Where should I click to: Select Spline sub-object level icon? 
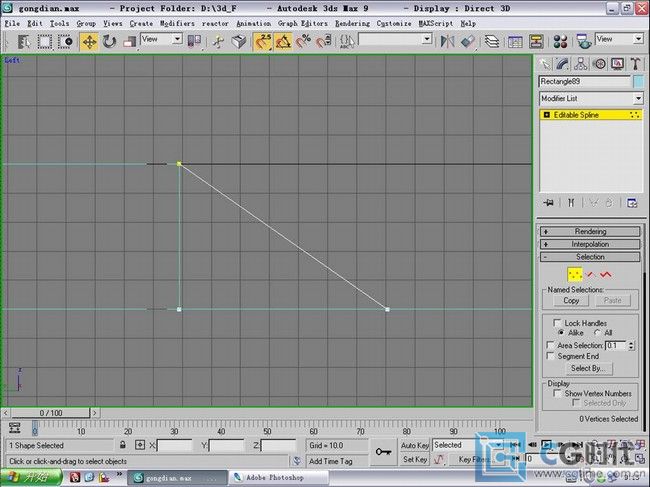[606, 274]
